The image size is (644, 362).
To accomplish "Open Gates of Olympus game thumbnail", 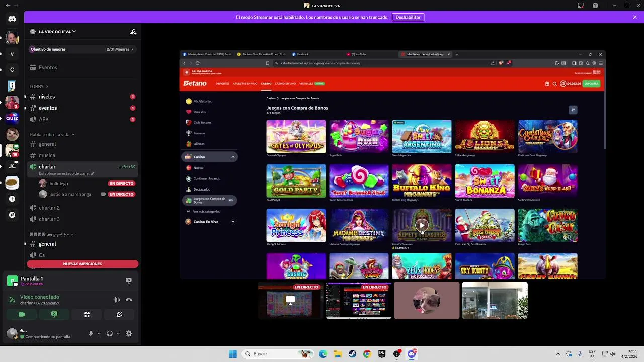I will tap(296, 136).
